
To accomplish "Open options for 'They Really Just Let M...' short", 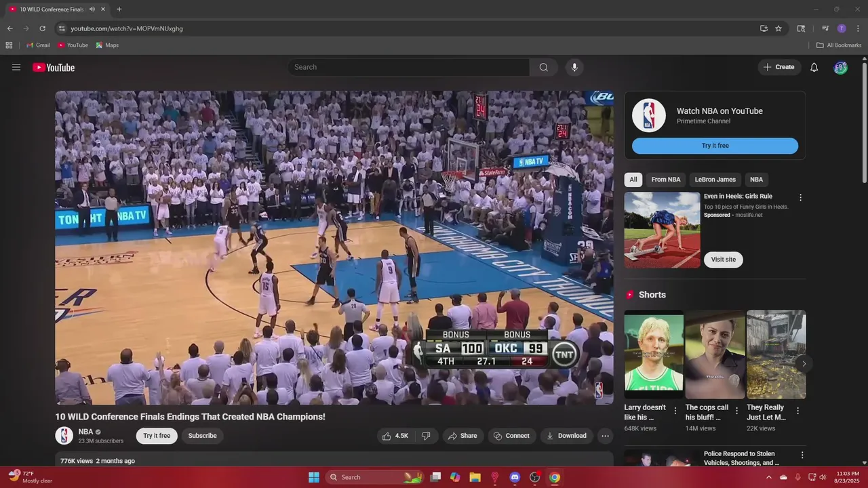I will 797,411.
